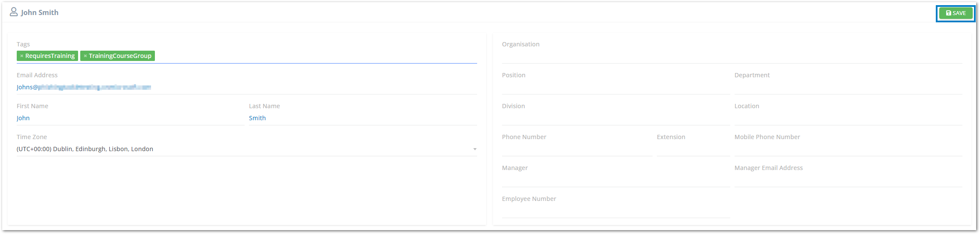Click the Extension field
980x234 pixels.
click(693, 149)
